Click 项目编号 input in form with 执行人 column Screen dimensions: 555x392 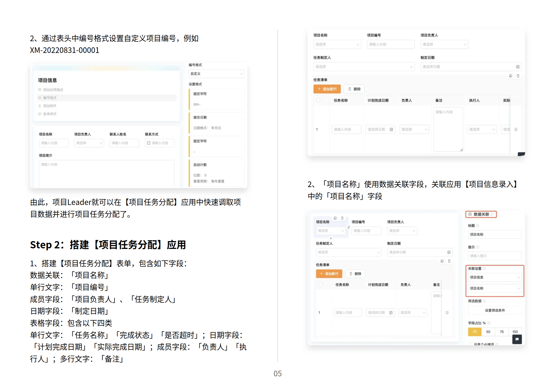[390, 44]
